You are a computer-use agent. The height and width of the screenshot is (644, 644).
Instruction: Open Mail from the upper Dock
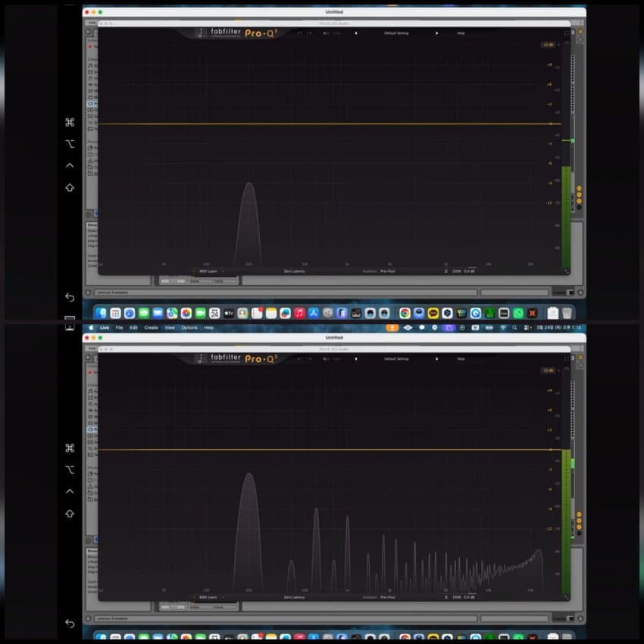pos(158,314)
